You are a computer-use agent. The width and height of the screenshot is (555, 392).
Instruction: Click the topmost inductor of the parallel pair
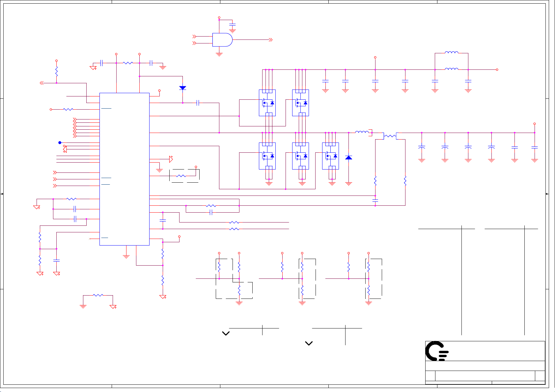[451, 52]
